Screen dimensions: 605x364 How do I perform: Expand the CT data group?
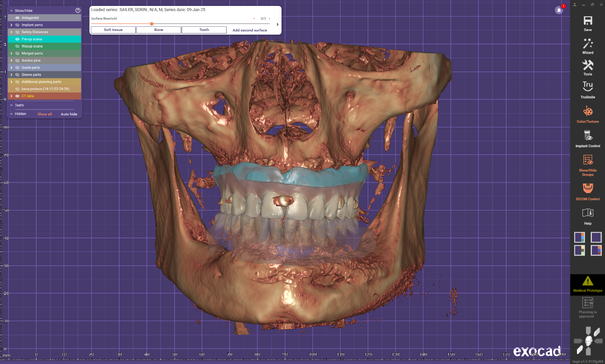[11, 96]
